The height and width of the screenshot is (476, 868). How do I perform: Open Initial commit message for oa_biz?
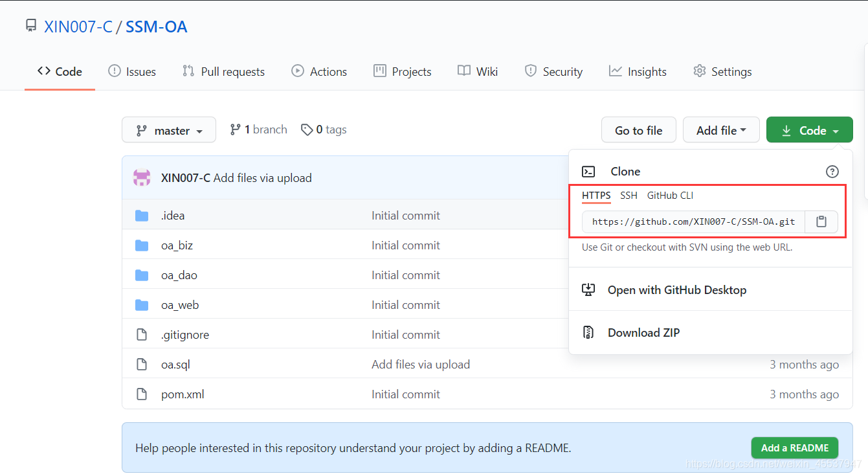tap(406, 245)
